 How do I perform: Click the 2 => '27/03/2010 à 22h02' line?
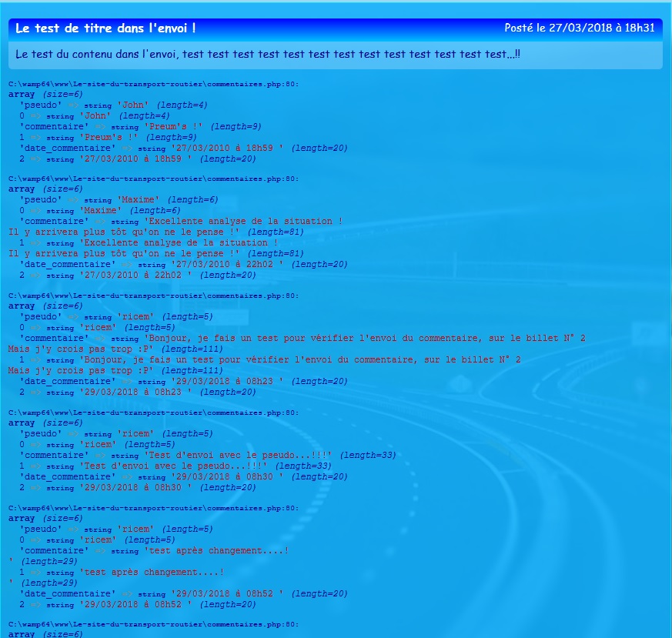coord(138,275)
